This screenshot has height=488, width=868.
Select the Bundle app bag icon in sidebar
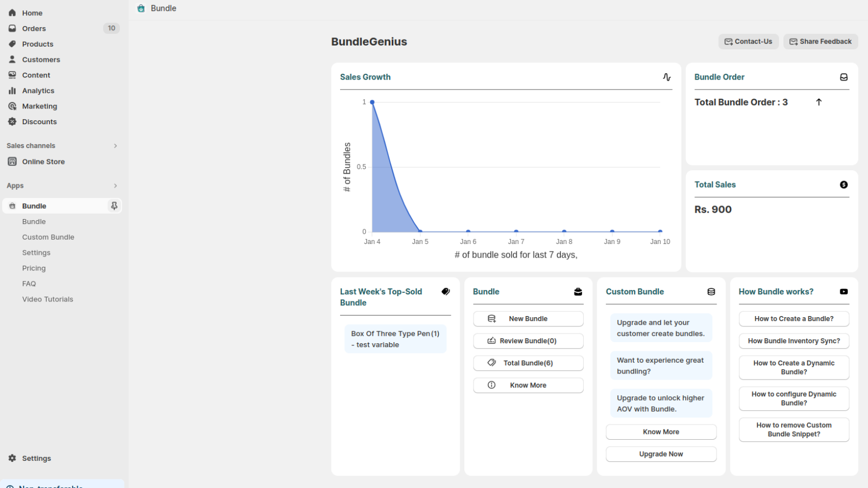(12, 206)
